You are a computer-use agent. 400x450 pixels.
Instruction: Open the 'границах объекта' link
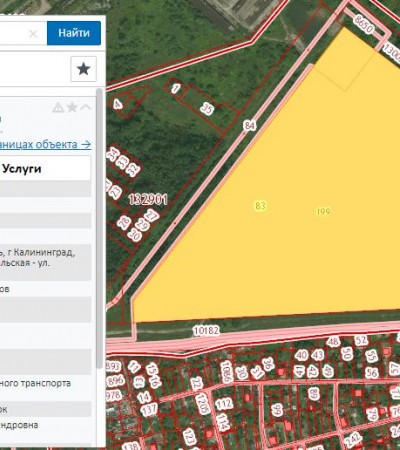[x=45, y=144]
